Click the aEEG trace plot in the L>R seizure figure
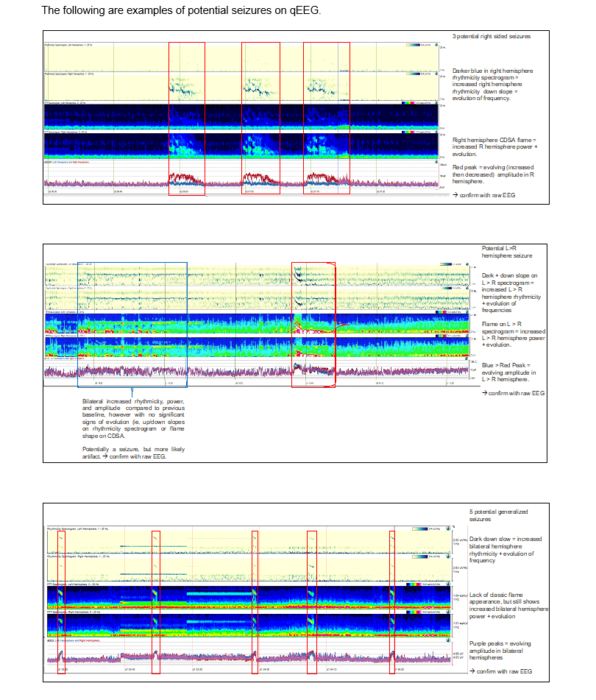The width and height of the screenshot is (596, 700). [257, 372]
